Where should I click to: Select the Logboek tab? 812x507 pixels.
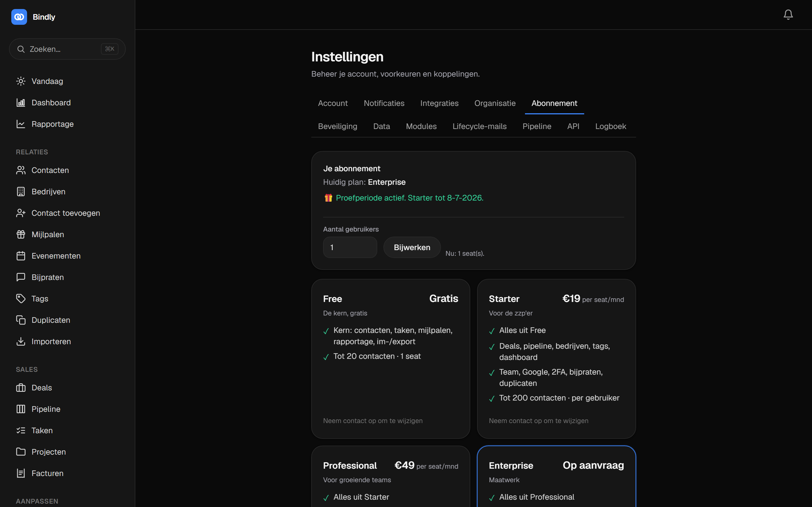(x=610, y=126)
